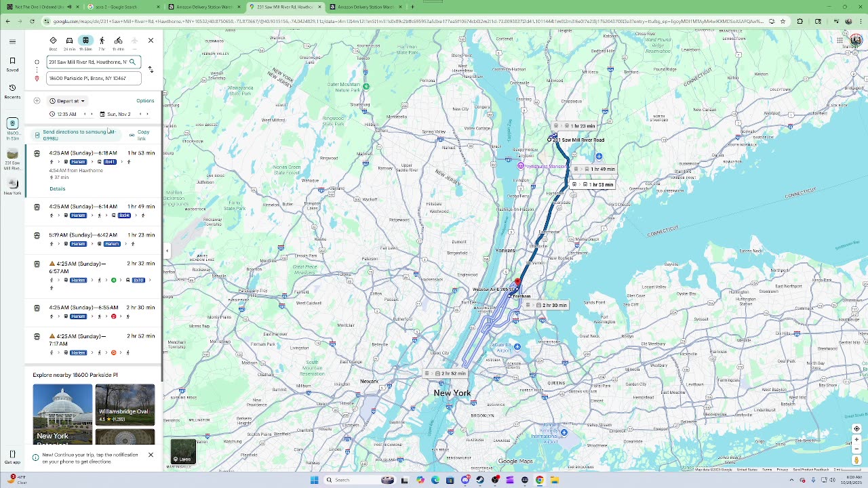Open the Street View pegman control
This screenshot has height=488, width=868.
click(856, 460)
